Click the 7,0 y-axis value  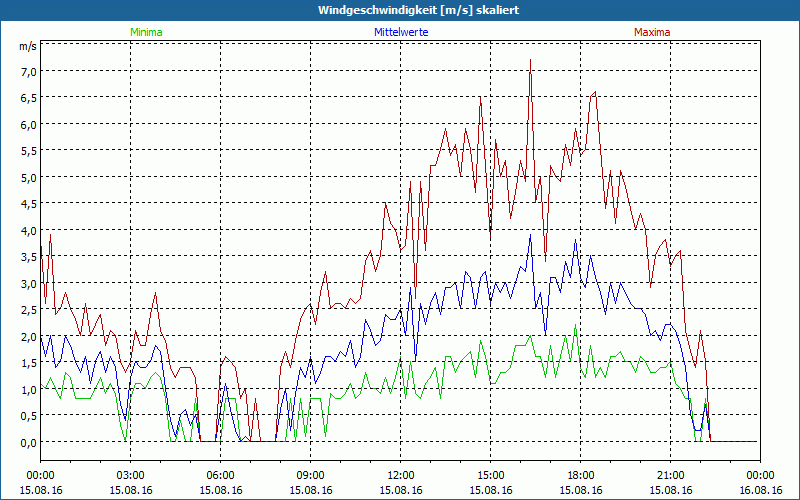pyautogui.click(x=29, y=71)
